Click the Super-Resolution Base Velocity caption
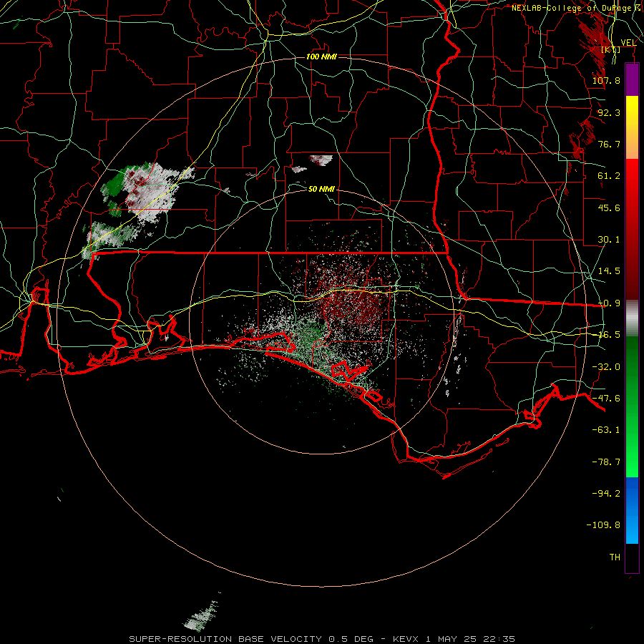 [x=321, y=639]
